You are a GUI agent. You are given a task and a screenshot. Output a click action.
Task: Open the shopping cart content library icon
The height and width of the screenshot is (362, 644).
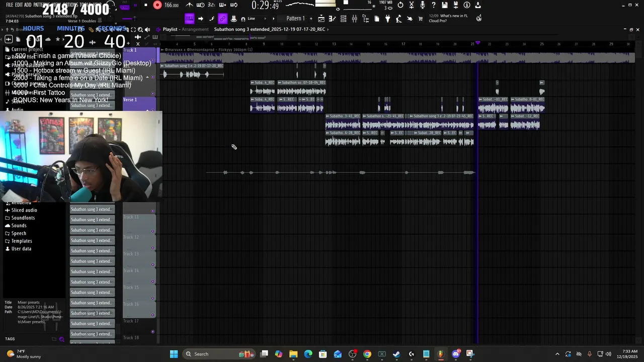tap(421, 19)
